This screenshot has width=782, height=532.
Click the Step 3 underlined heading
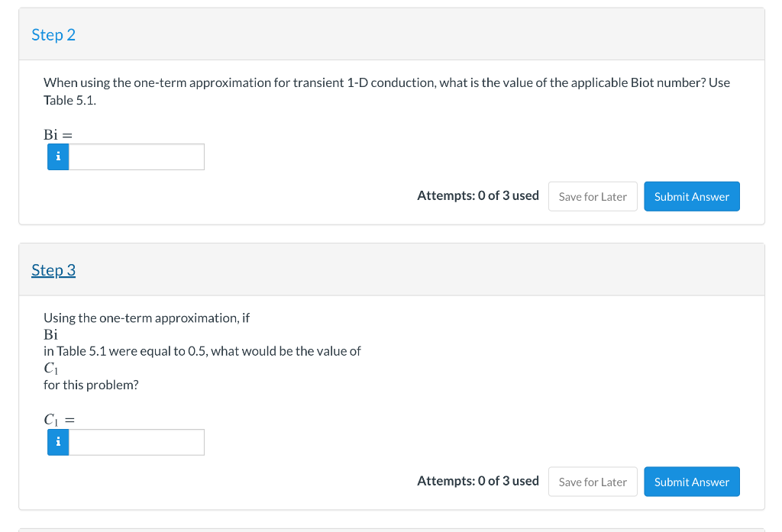tap(53, 269)
